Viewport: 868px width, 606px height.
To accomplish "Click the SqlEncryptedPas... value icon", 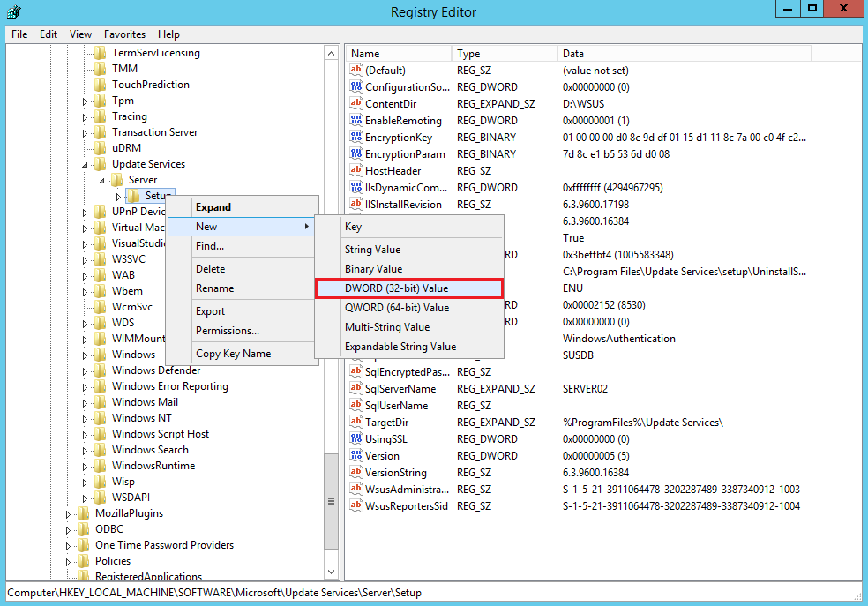I will [356, 371].
